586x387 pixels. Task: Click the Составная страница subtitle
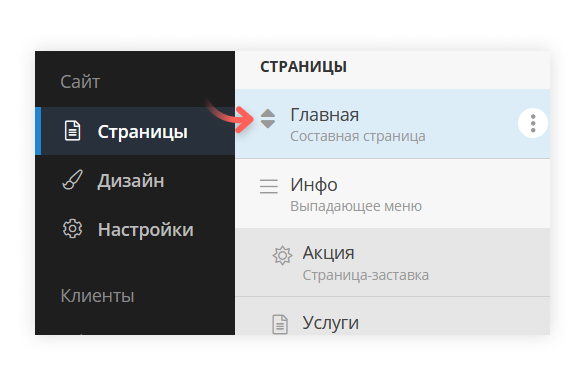[358, 137]
